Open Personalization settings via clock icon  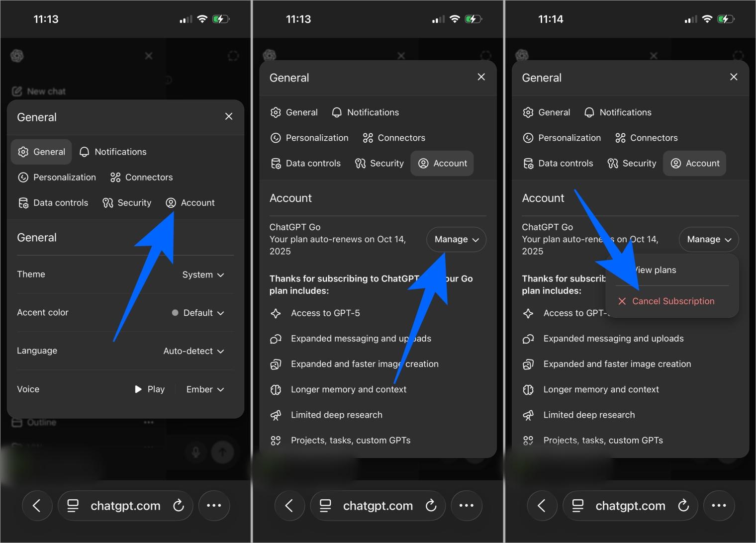pyautogui.click(x=23, y=177)
